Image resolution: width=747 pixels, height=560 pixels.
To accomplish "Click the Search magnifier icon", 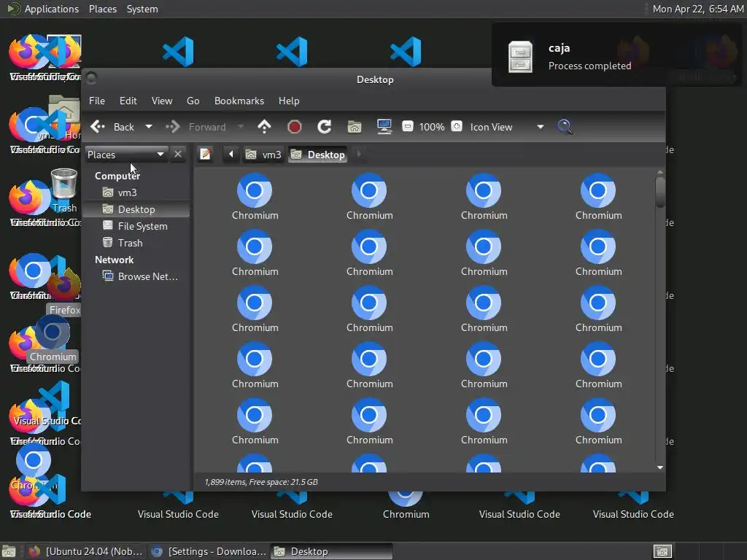I will coord(565,127).
